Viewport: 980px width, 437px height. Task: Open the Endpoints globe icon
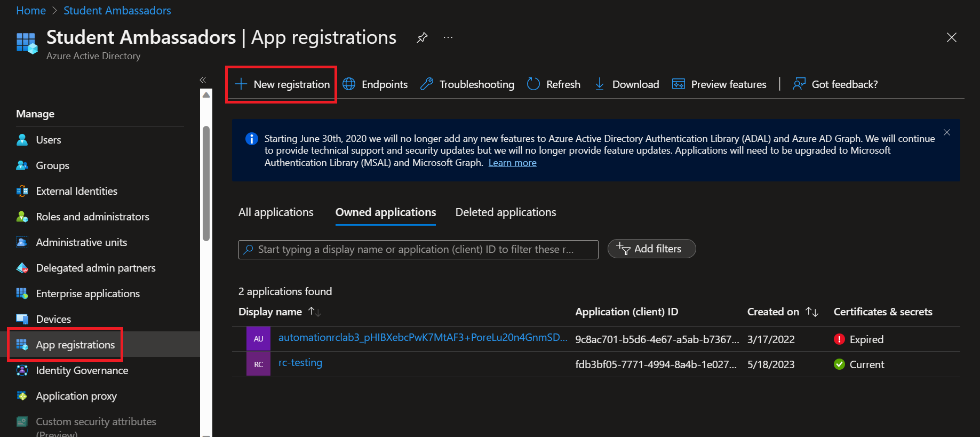349,84
